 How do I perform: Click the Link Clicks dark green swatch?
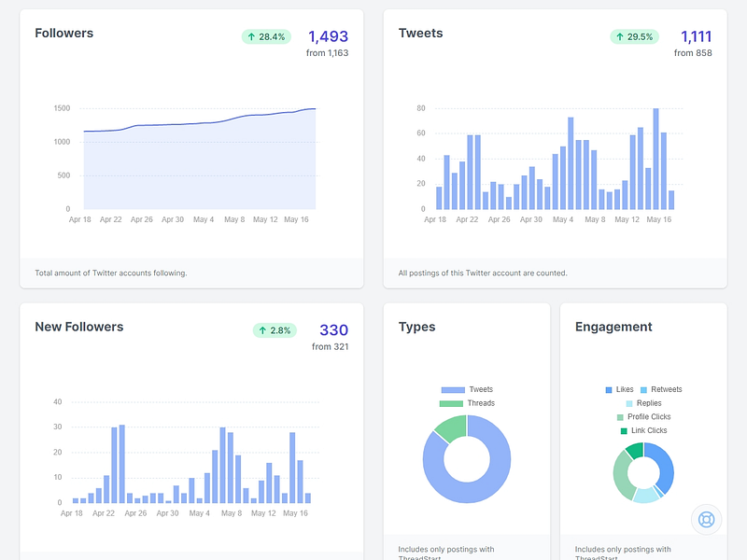[x=624, y=431]
